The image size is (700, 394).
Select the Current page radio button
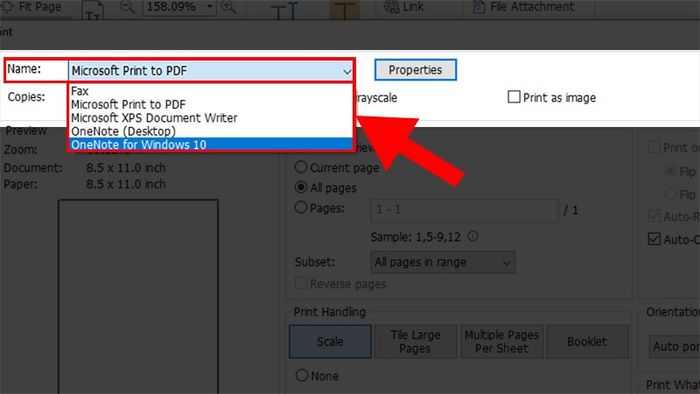(x=301, y=167)
